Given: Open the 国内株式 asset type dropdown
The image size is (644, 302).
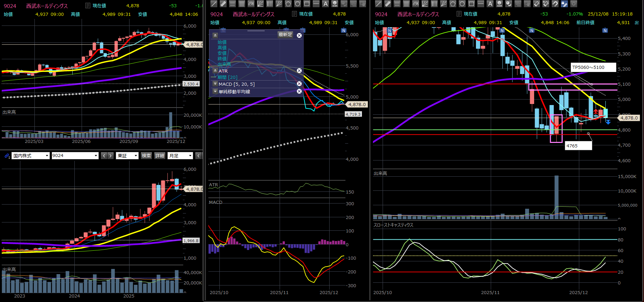Looking at the screenshot, I should 31,156.
